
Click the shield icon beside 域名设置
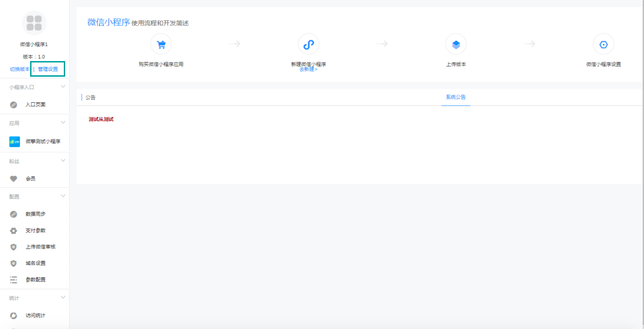13,263
